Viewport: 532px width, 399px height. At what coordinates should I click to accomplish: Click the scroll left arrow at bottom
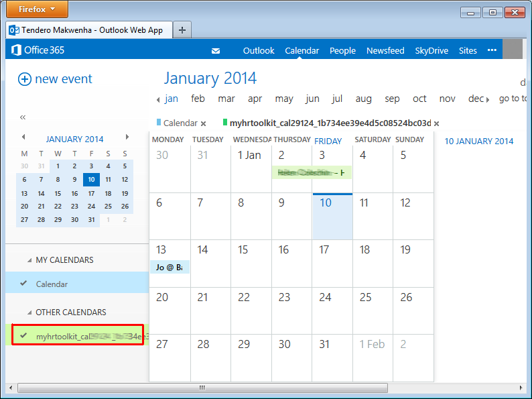tap(11, 388)
